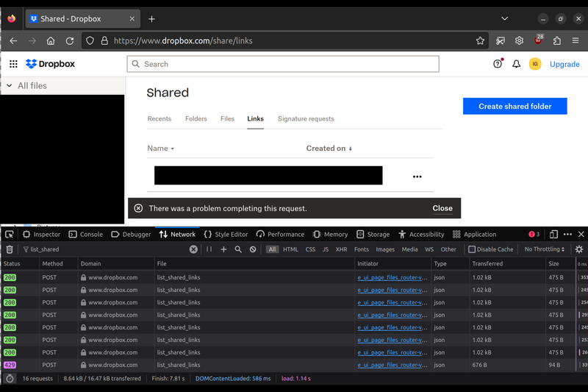Open the No Throttling dropdown
This screenshot has width=588, height=392.
(545, 249)
